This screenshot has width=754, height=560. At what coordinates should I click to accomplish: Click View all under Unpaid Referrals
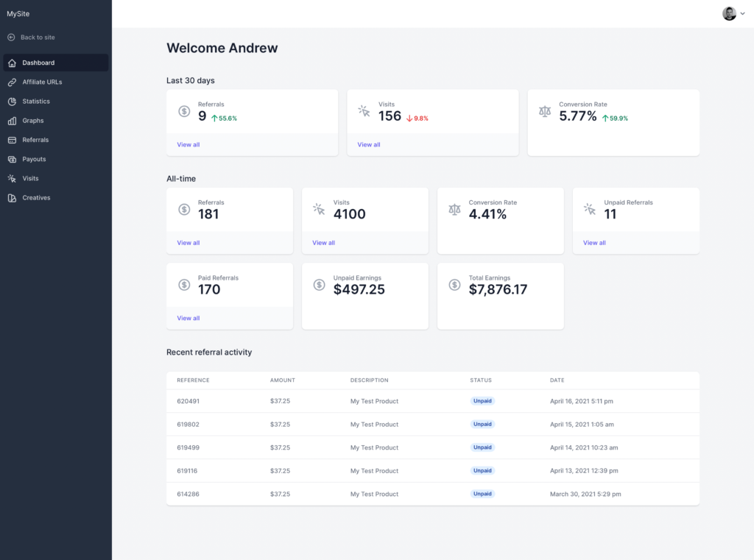(x=593, y=241)
